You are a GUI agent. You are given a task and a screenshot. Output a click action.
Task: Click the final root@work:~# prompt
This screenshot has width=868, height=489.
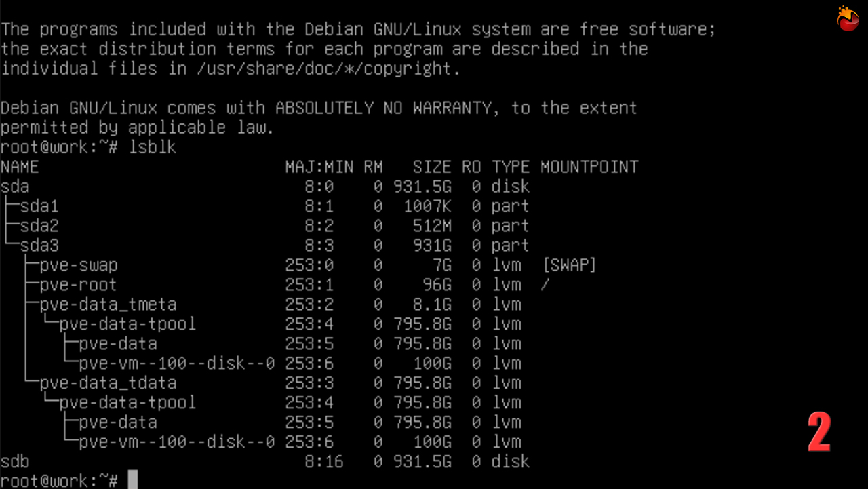(60, 481)
